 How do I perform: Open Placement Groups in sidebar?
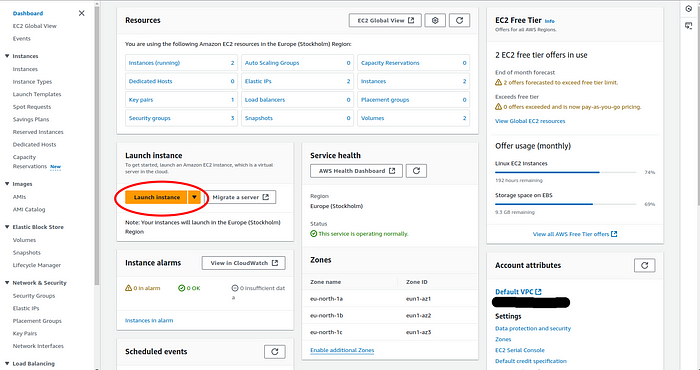pyautogui.click(x=37, y=321)
